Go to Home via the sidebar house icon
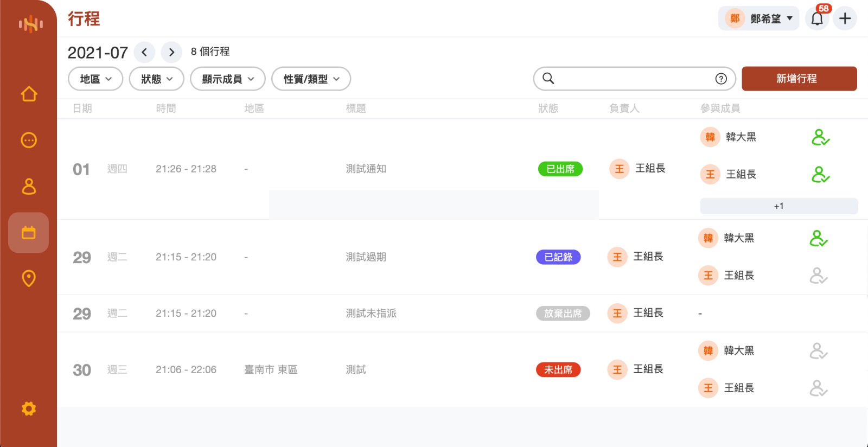The width and height of the screenshot is (868, 447). [29, 94]
